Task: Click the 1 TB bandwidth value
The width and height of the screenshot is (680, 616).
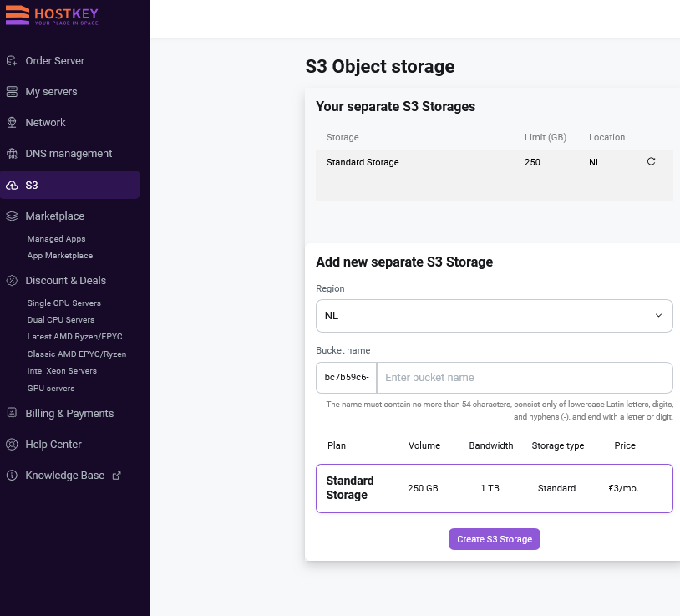Action: [490, 488]
